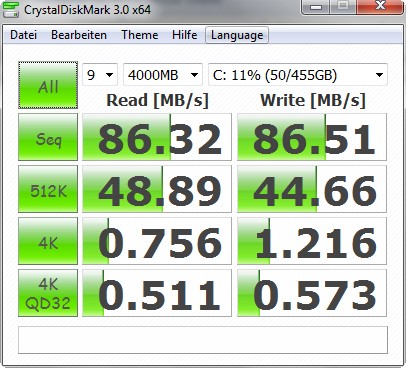Expand the 4000MB test size dropdown

pos(163,74)
